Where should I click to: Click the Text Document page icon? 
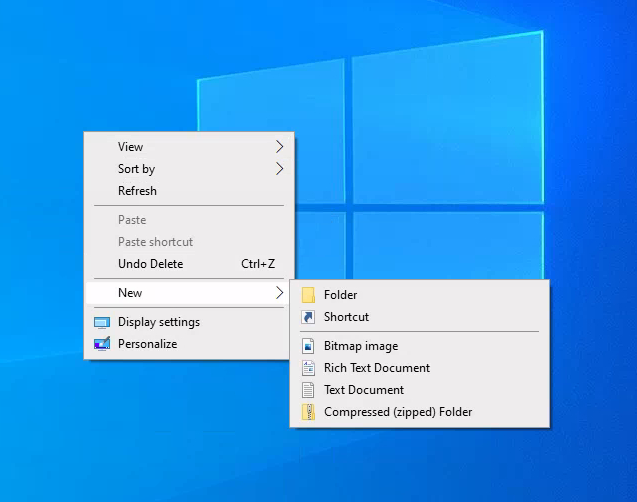coord(308,390)
